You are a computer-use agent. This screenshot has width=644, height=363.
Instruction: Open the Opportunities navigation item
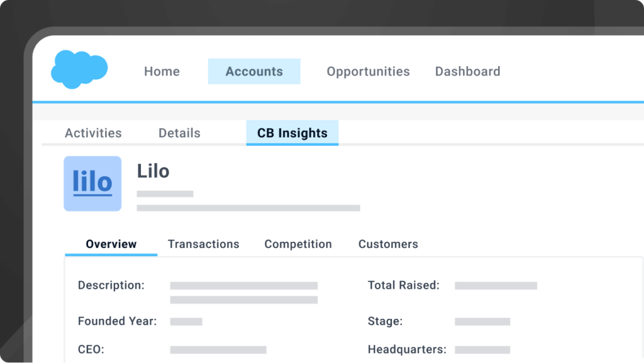(368, 72)
